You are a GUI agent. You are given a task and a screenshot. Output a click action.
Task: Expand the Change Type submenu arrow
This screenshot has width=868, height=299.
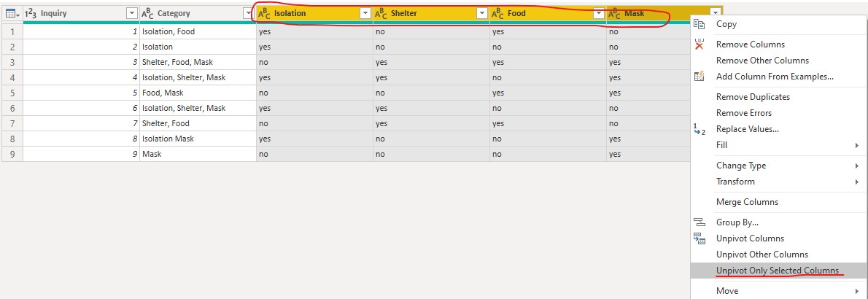857,166
